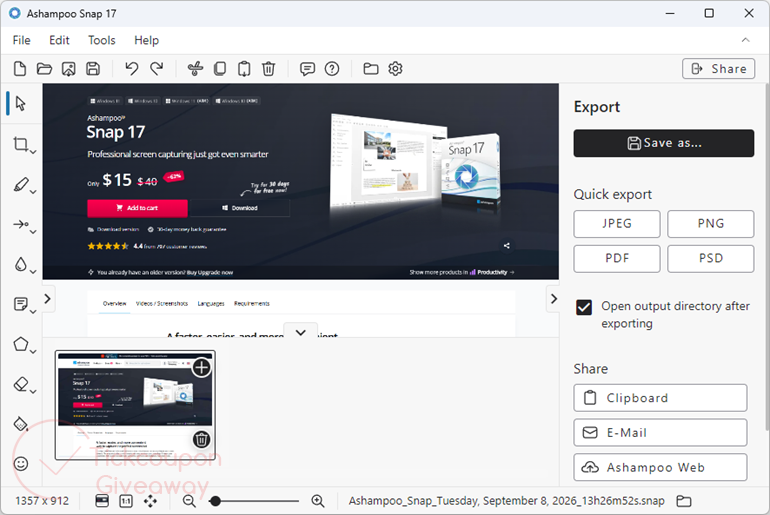Image resolution: width=770 pixels, height=515 pixels.
Task: Open the smiley stamp tool
Action: (21, 464)
